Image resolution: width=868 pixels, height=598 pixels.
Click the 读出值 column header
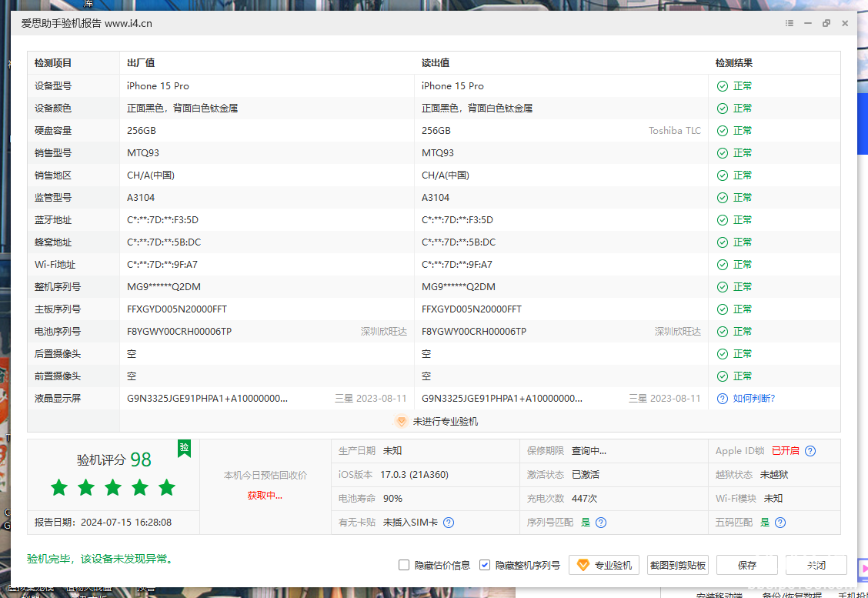coord(436,63)
